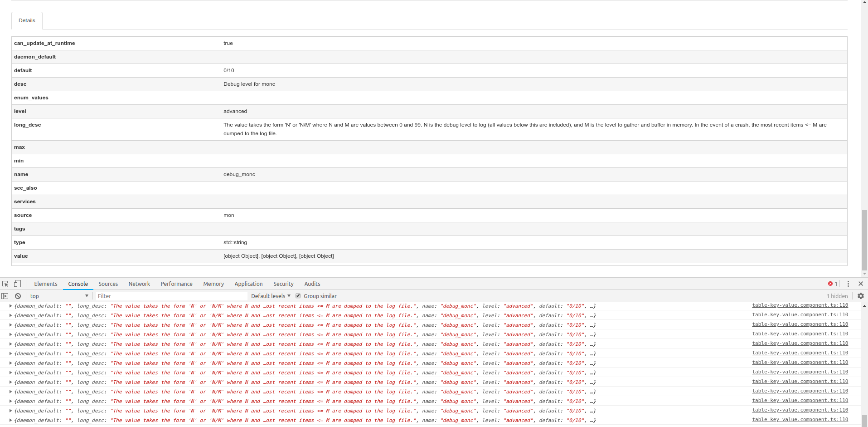Viewport: 868px width, 427px height.
Task: Click the tags key cell
Action: tap(116, 229)
